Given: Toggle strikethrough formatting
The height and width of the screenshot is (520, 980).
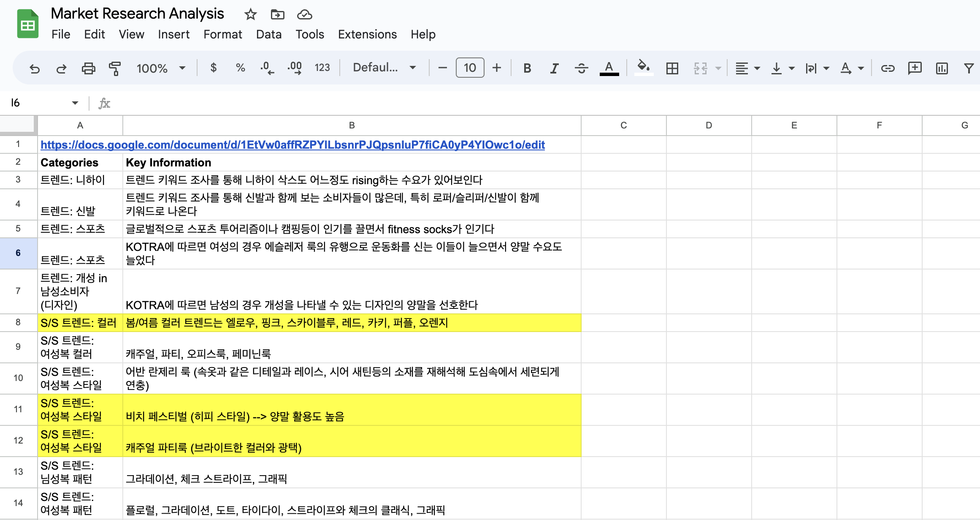Looking at the screenshot, I should coord(581,68).
